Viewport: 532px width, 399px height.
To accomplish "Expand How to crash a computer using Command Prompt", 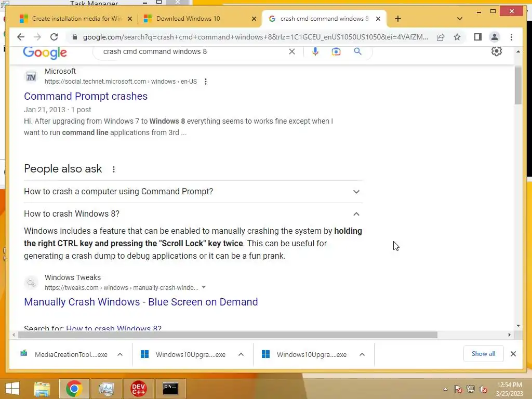I will tap(193, 191).
